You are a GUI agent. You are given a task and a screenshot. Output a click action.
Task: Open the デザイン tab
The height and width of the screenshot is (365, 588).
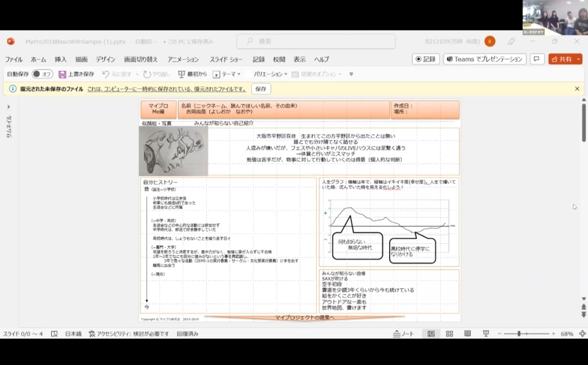(x=106, y=59)
